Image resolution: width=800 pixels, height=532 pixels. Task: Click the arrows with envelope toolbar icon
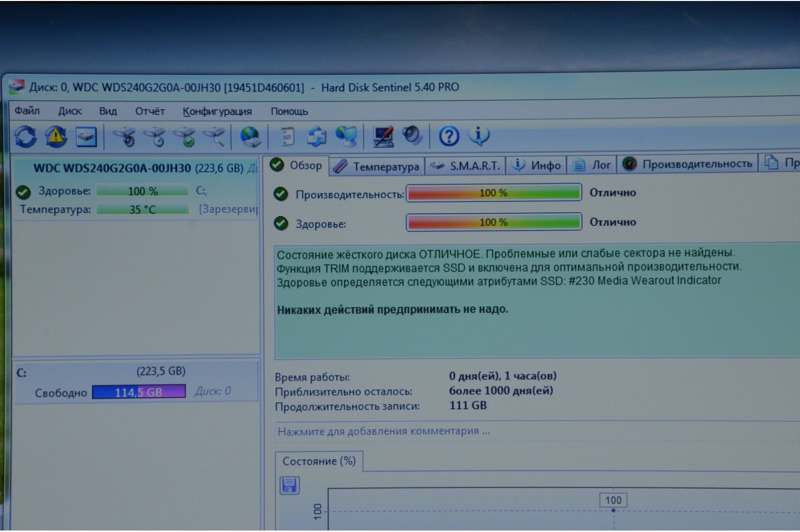point(316,136)
